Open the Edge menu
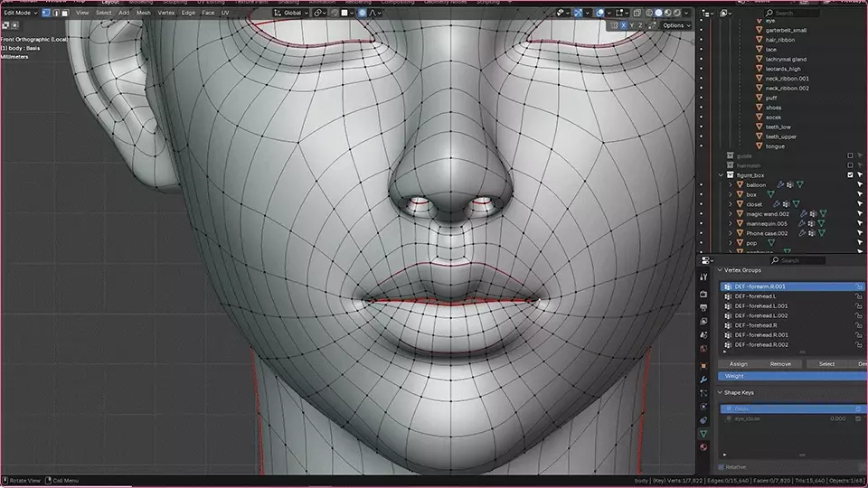The height and width of the screenshot is (488, 868). (x=188, y=13)
